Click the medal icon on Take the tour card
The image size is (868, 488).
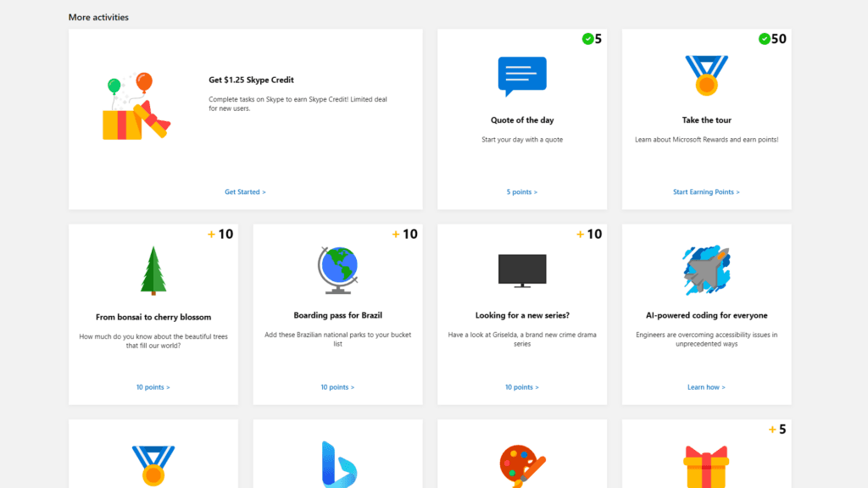click(x=706, y=76)
